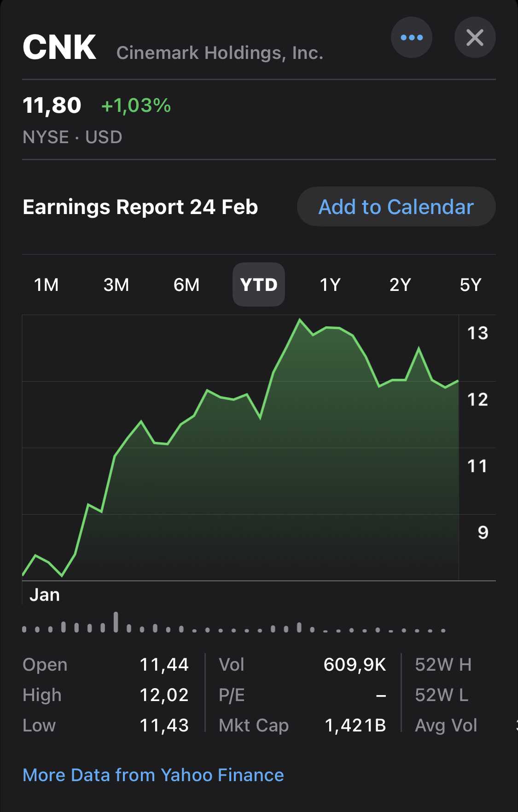Select the 3M chart range
Image resolution: width=518 pixels, height=812 pixels.
(116, 284)
